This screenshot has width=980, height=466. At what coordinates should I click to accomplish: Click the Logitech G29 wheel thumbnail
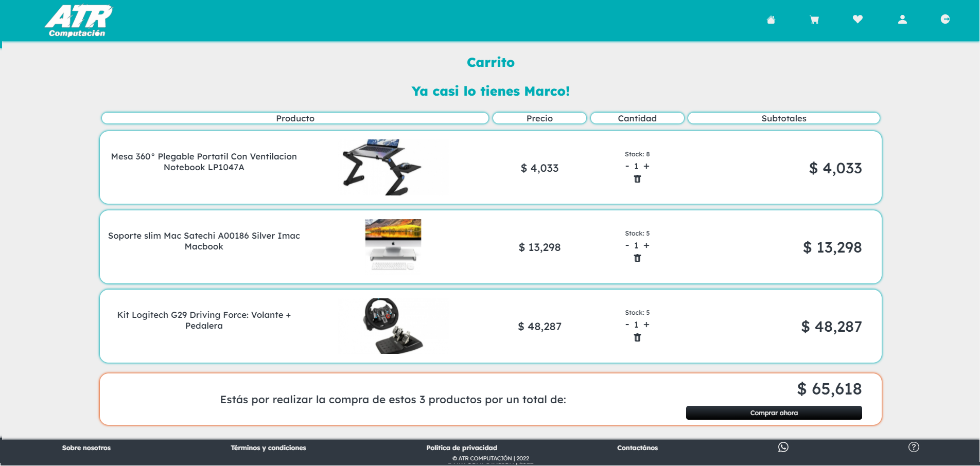[393, 326]
